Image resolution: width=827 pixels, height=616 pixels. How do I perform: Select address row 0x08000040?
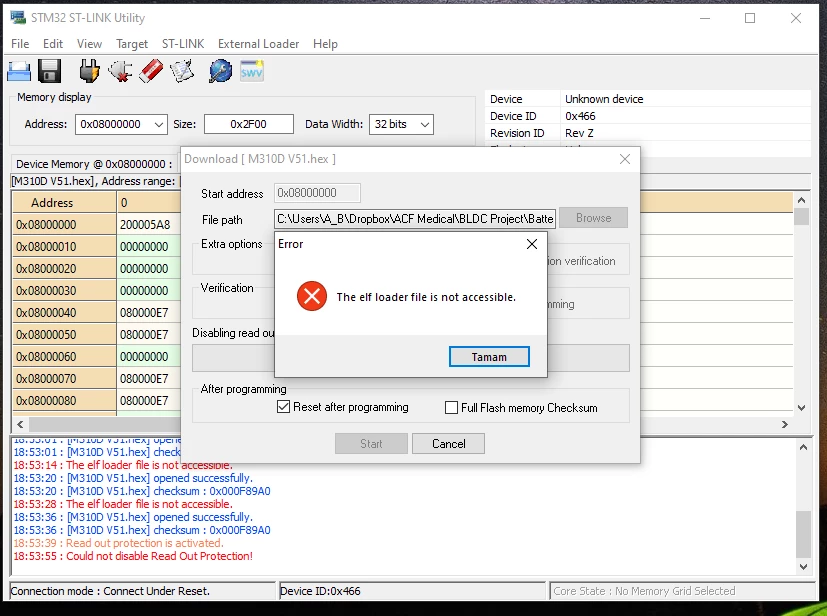(64, 313)
